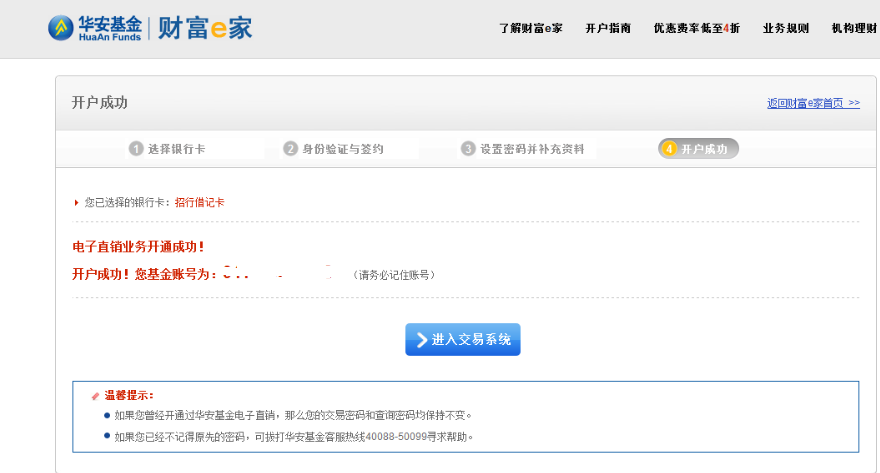Click step 1 number circle icon

point(136,149)
